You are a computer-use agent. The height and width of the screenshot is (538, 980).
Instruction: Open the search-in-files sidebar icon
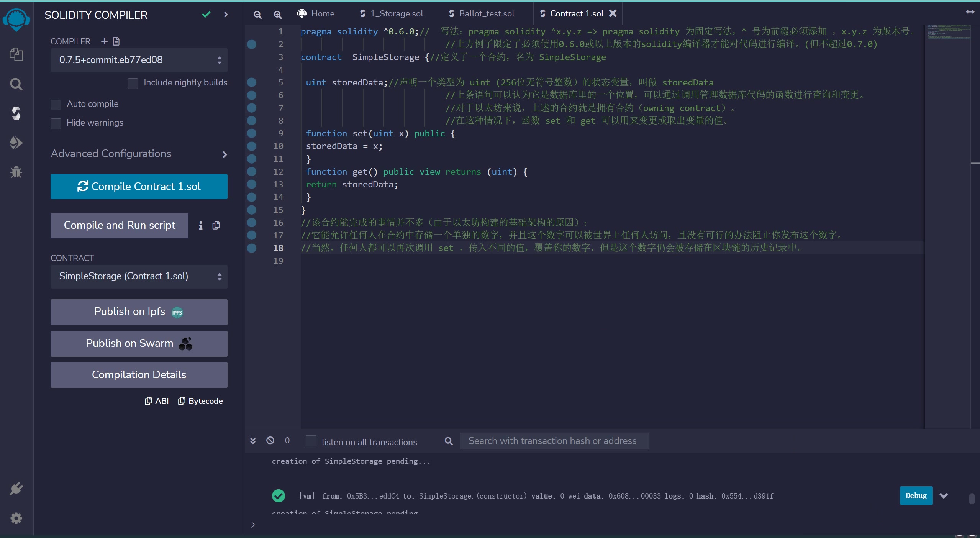[x=16, y=84]
